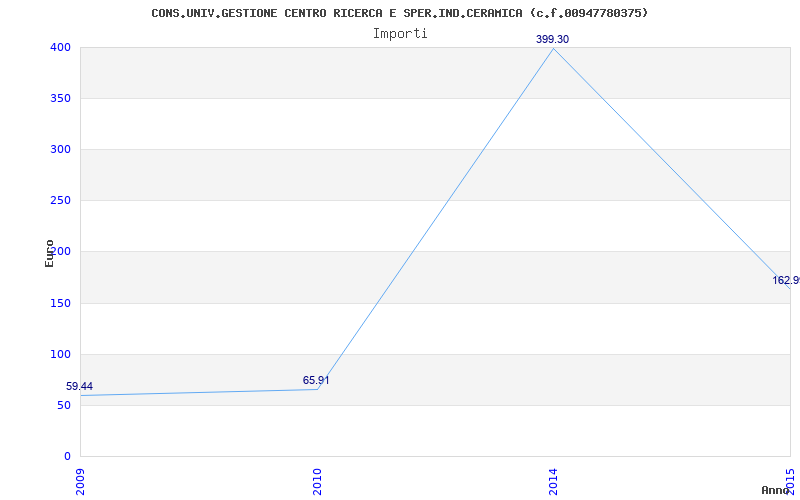
Task: Click the Anno x-axis title
Action: coord(775,490)
